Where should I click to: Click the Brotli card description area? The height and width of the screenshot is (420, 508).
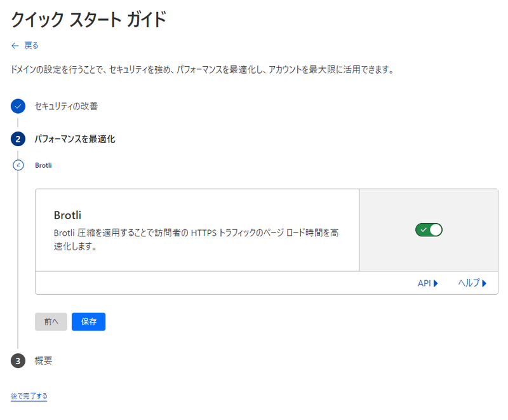point(190,235)
